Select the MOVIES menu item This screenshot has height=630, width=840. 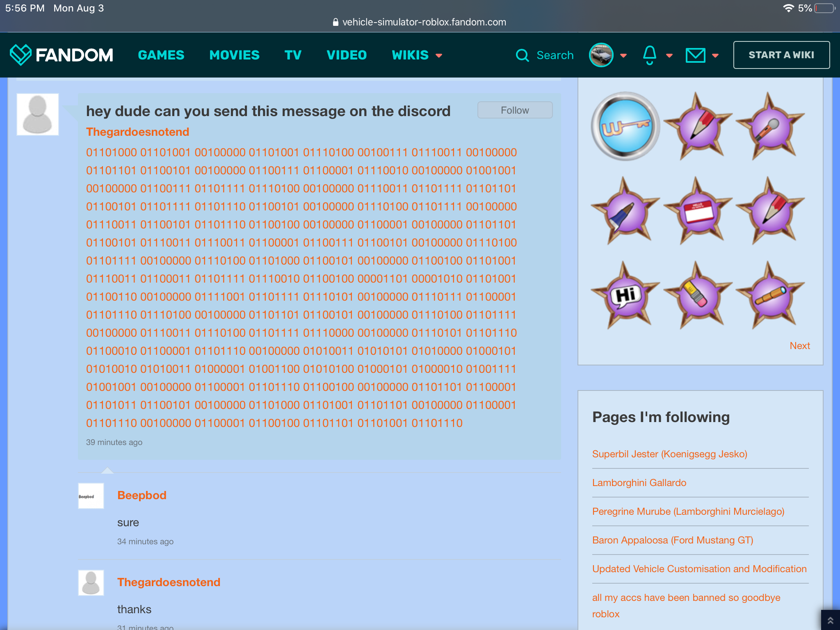(234, 54)
